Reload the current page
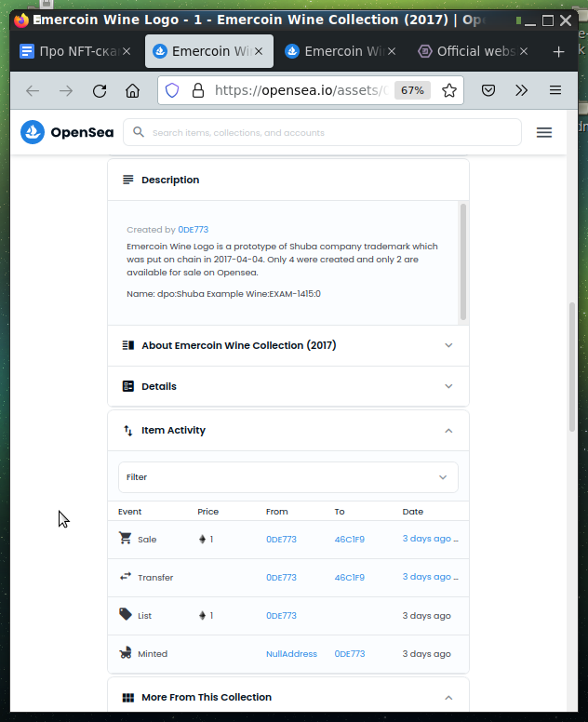This screenshot has height=722, width=588. (100, 90)
